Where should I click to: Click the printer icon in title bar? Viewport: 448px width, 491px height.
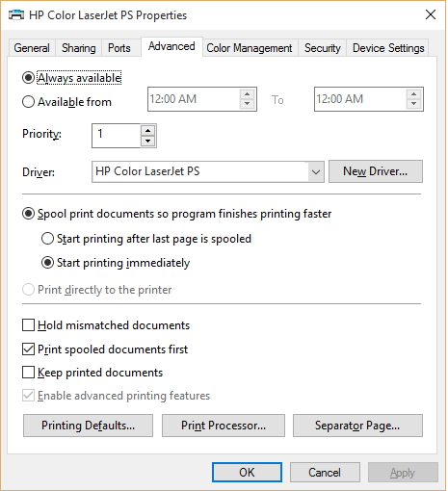16,14
